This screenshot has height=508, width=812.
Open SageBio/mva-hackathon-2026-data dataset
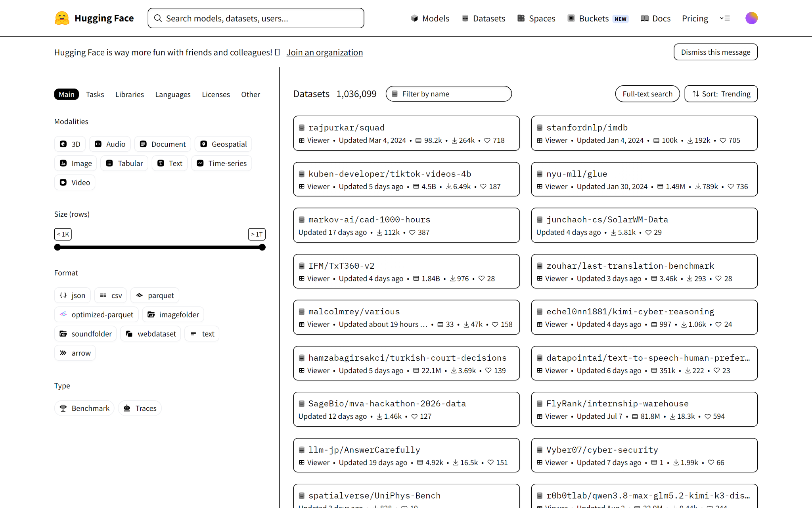tap(406, 409)
